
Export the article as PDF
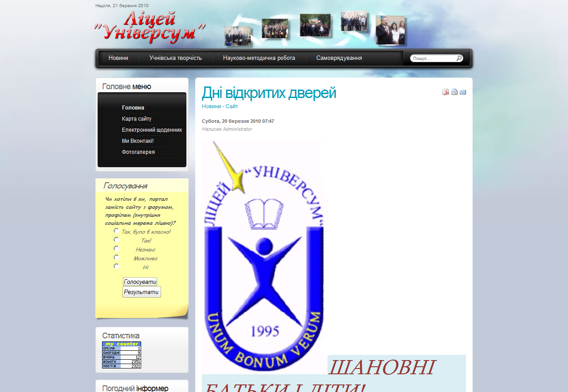446,92
